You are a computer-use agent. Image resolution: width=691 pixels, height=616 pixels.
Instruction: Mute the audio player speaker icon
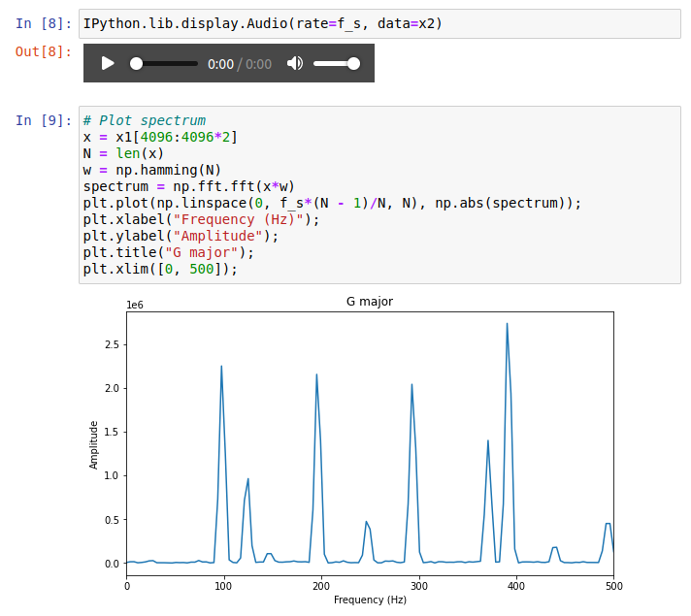pos(295,63)
